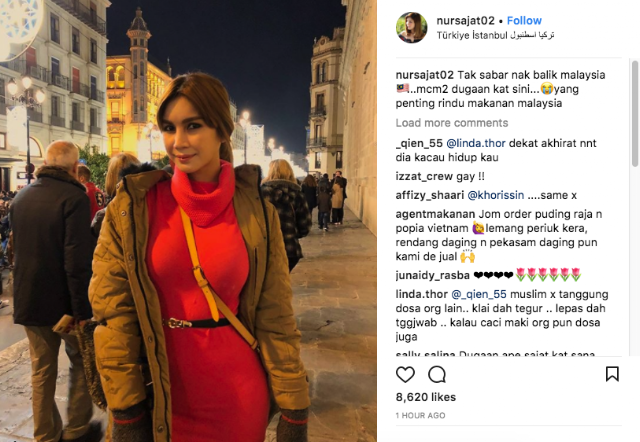Load more comments
The height and width of the screenshot is (442, 640).
point(452,123)
